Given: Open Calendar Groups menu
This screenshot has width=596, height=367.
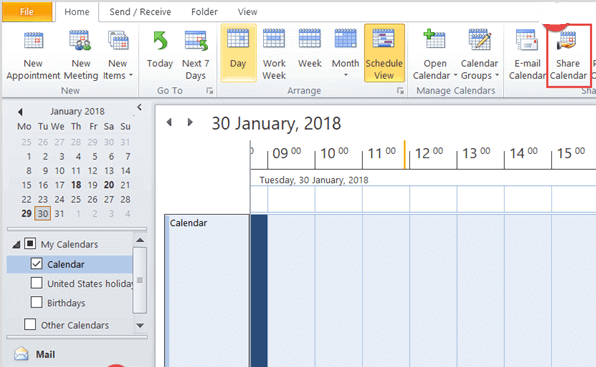Looking at the screenshot, I should (479, 55).
